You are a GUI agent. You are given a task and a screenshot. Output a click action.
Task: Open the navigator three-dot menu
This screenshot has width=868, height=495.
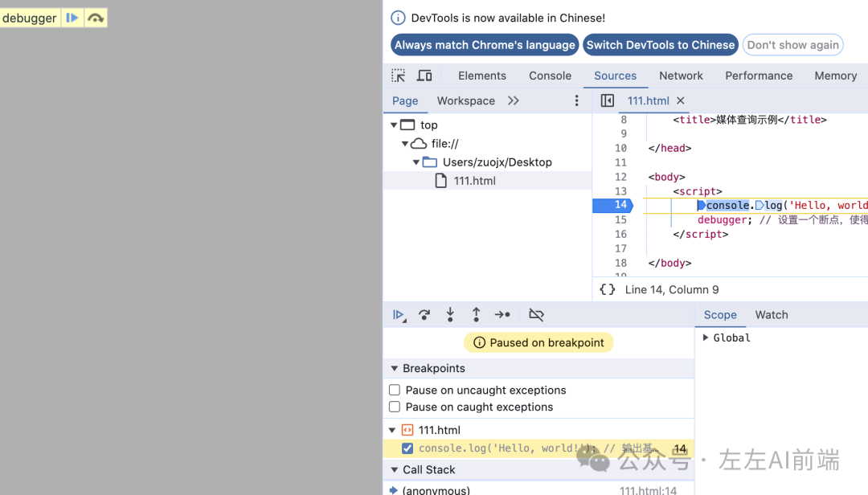pos(576,100)
